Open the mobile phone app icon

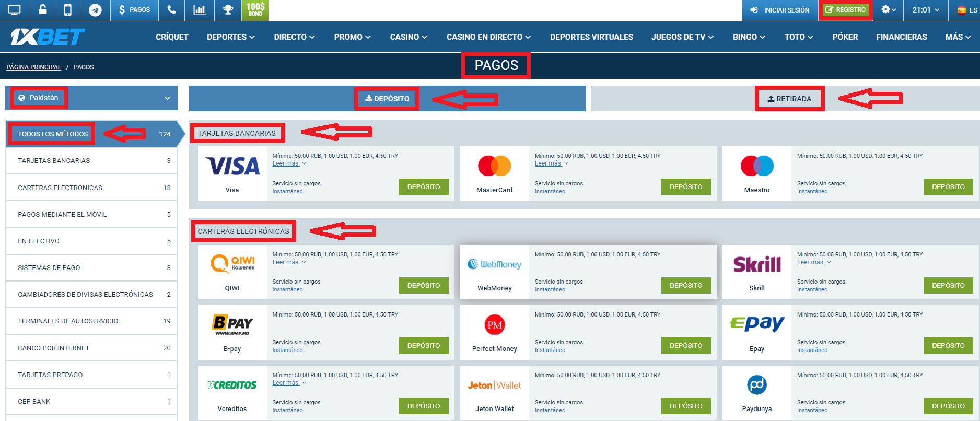point(67,10)
